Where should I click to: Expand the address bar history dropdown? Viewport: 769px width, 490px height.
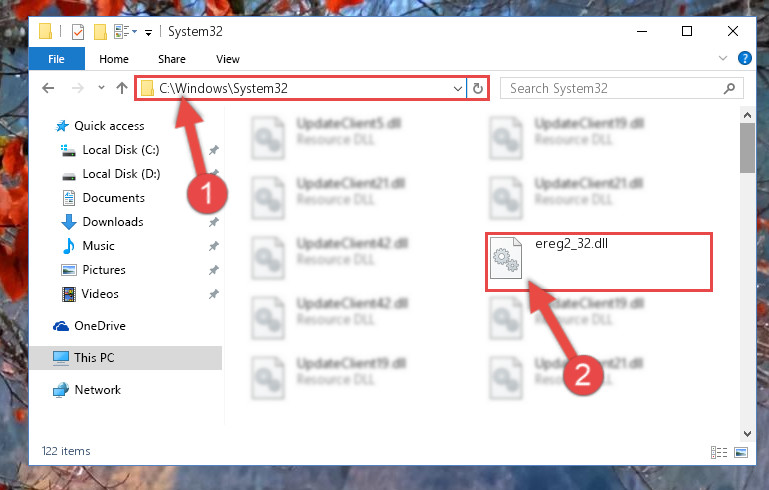pyautogui.click(x=458, y=89)
